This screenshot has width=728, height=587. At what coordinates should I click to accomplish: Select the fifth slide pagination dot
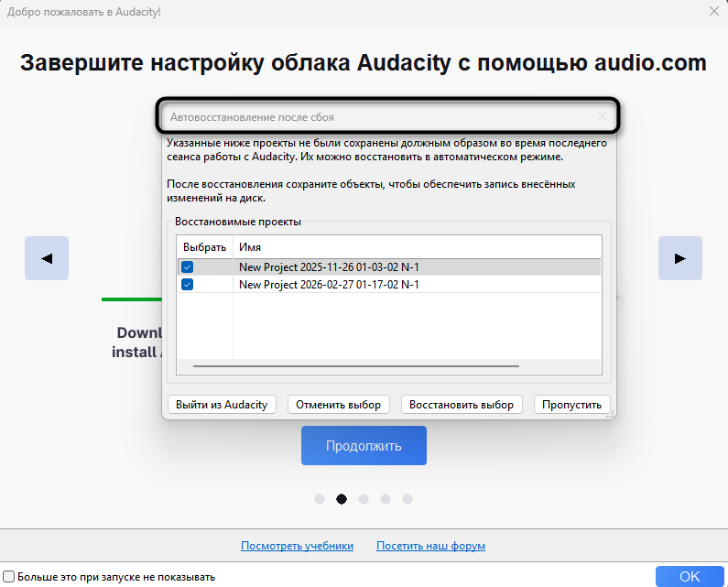[x=407, y=499]
